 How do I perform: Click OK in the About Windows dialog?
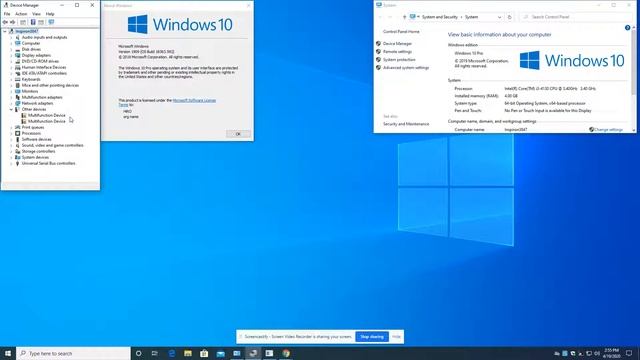(238, 134)
